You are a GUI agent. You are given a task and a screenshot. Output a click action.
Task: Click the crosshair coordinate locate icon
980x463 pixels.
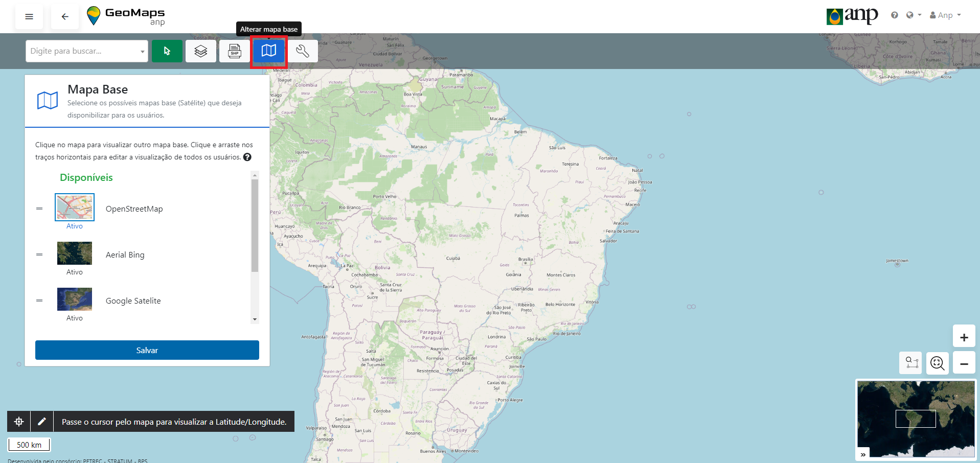pos(19,422)
